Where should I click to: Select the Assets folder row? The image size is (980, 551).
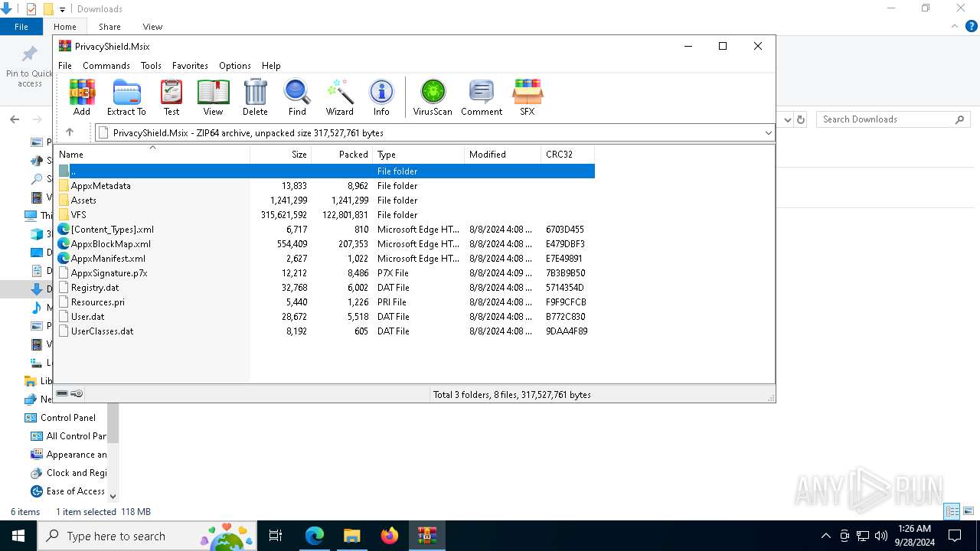click(x=325, y=201)
